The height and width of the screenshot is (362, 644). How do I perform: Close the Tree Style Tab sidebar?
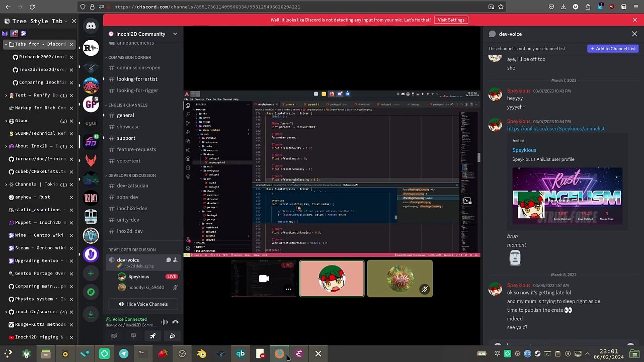point(74,21)
